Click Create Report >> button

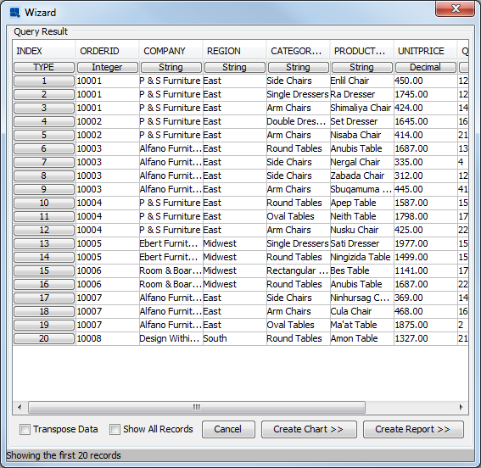click(413, 429)
